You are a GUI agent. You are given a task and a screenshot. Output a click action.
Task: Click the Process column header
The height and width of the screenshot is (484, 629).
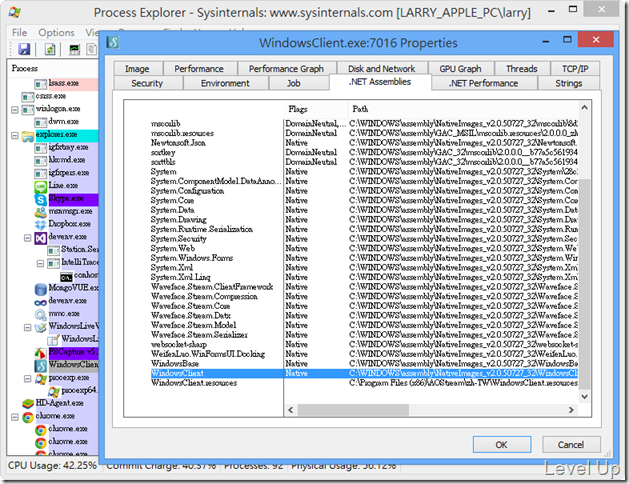click(53, 68)
